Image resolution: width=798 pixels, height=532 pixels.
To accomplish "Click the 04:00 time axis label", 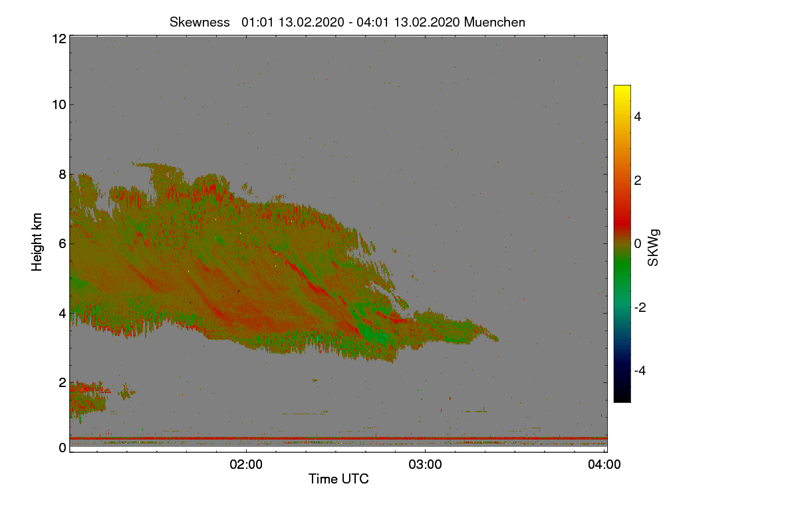I will [604, 465].
